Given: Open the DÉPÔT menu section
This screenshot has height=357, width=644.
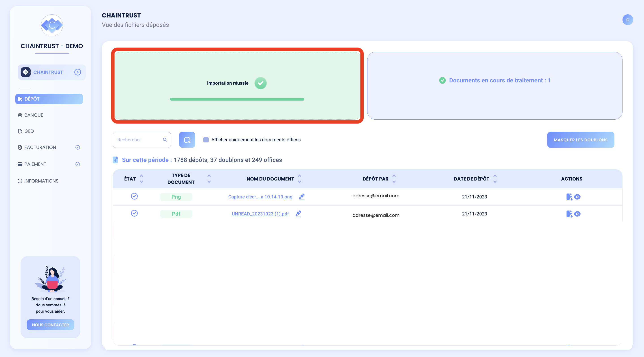Looking at the screenshot, I should click(49, 99).
